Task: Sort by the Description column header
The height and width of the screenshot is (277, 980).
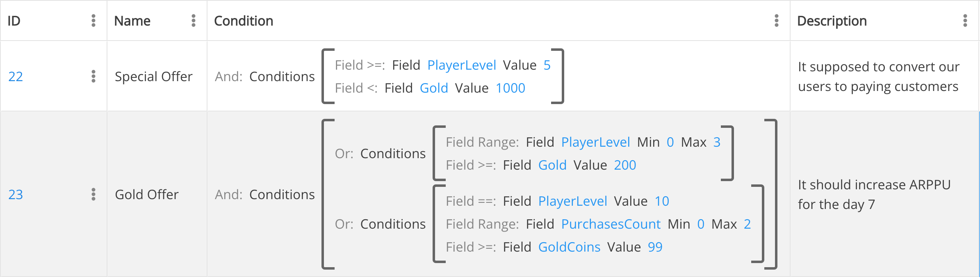Action: click(x=832, y=21)
